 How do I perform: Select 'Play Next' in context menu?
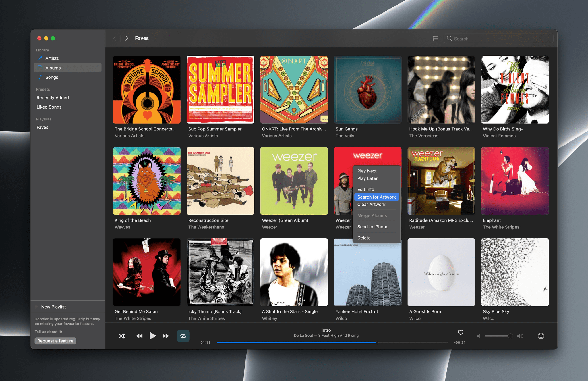click(x=367, y=170)
